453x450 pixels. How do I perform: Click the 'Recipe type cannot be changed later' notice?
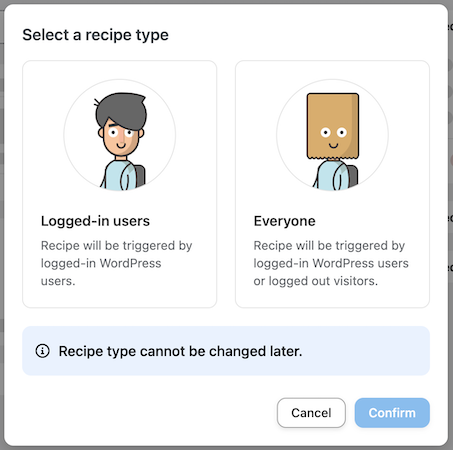(180, 351)
